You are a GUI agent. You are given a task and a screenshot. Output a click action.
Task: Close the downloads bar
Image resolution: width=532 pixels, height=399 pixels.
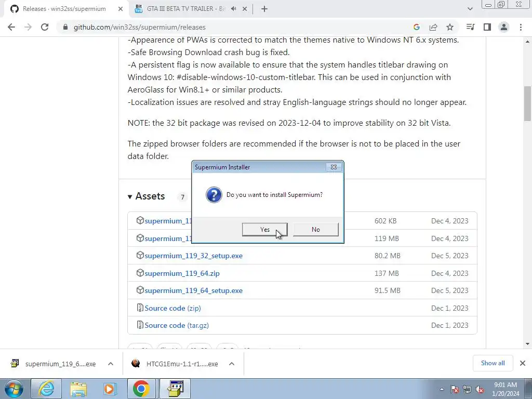pos(523,363)
